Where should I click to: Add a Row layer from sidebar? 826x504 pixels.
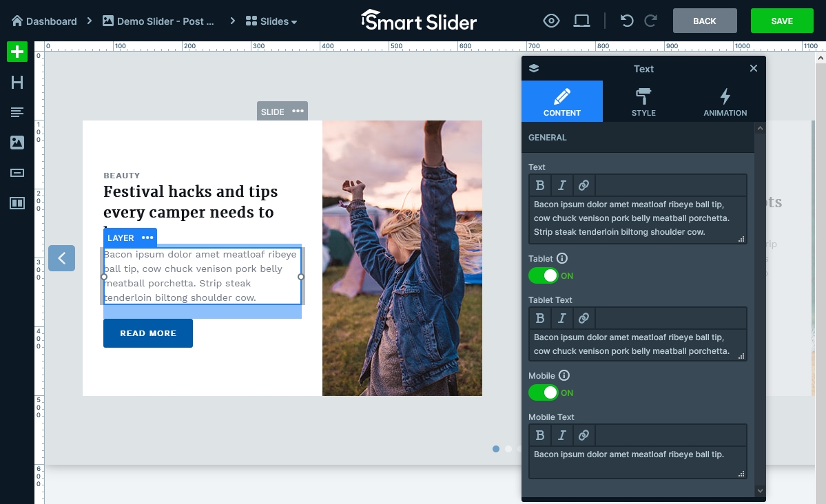(17, 202)
